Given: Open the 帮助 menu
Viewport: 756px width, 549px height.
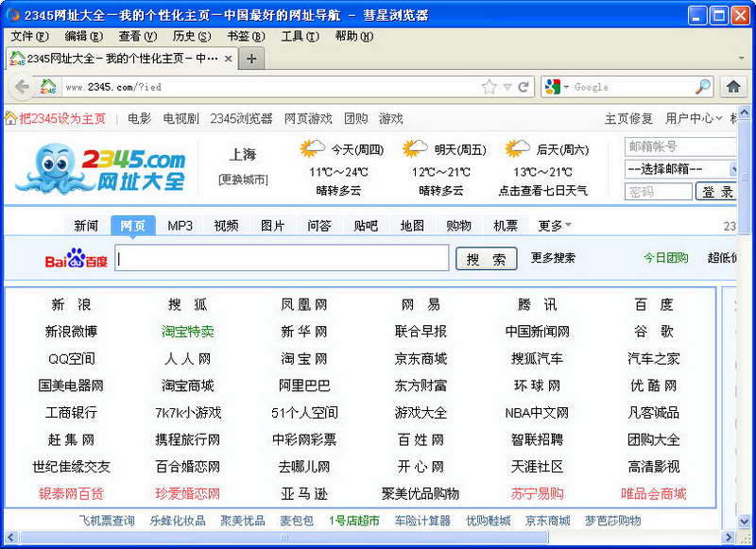Looking at the screenshot, I should [x=353, y=36].
